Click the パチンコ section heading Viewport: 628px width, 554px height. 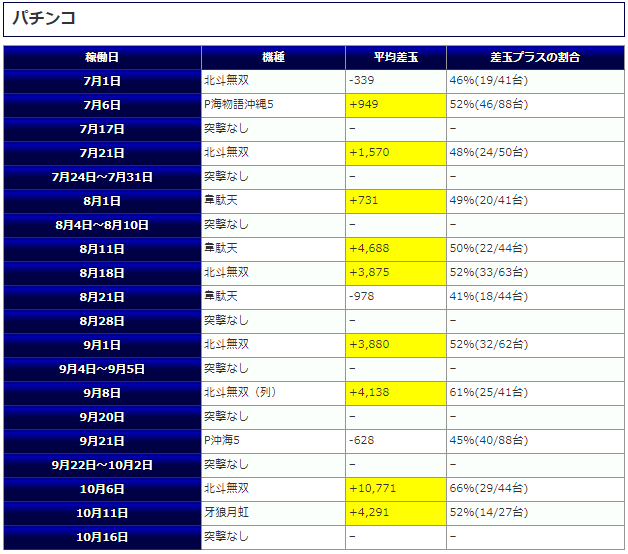(44, 19)
